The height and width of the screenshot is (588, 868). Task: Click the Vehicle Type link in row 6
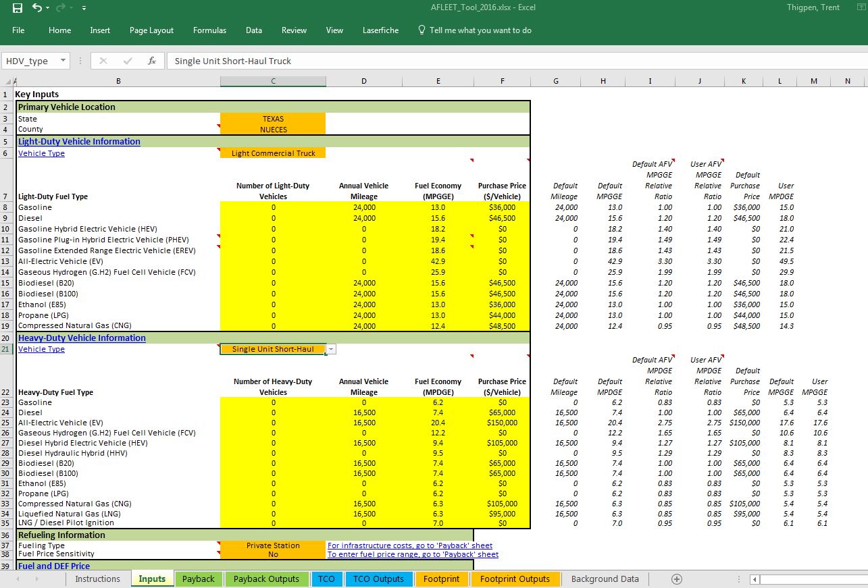(41, 153)
